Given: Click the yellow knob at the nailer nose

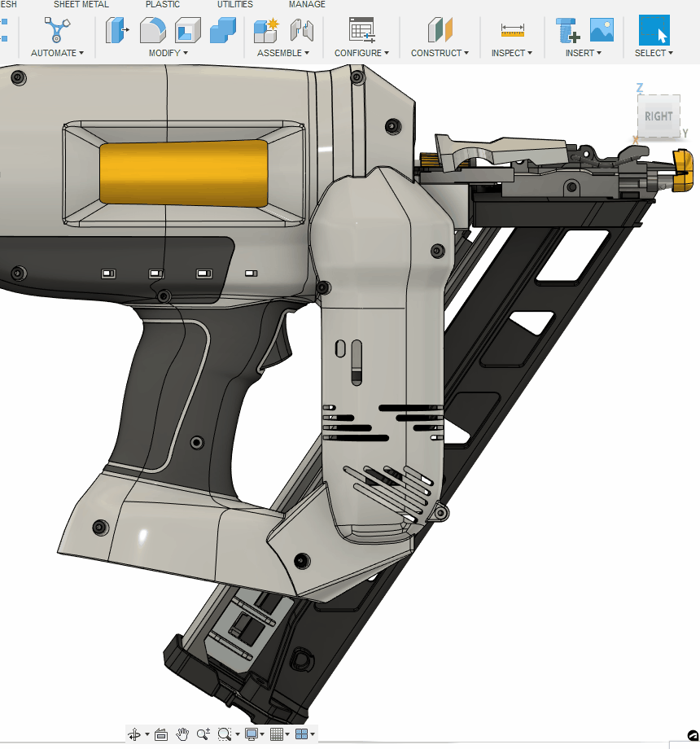Looking at the screenshot, I should pyautogui.click(x=683, y=170).
